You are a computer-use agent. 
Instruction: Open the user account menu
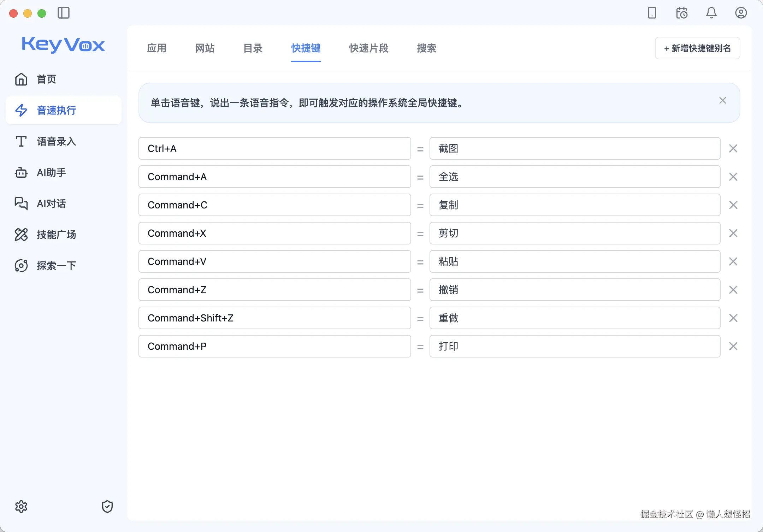click(x=741, y=13)
